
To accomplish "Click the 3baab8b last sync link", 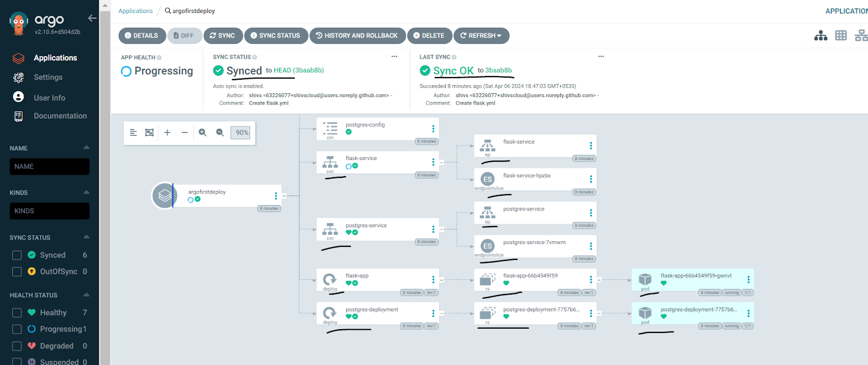I will (x=499, y=71).
